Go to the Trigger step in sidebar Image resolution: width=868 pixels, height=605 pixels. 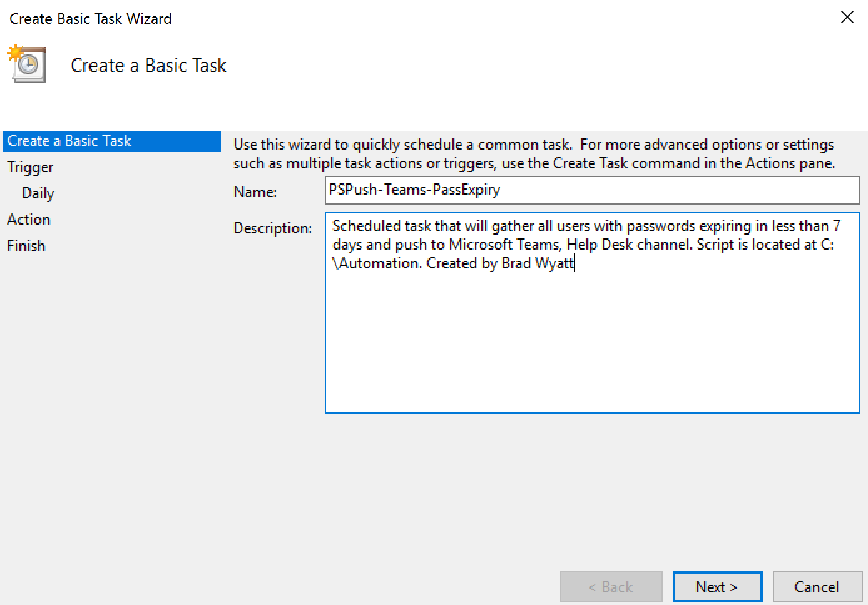pyautogui.click(x=30, y=168)
